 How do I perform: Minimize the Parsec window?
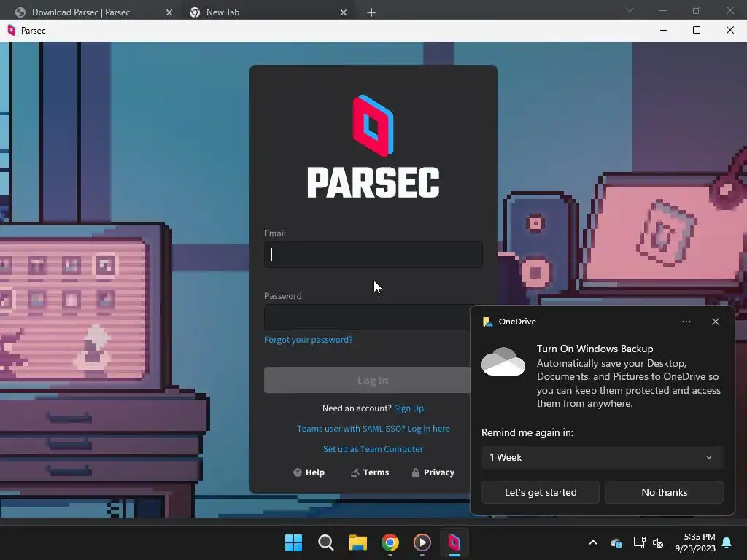click(664, 30)
